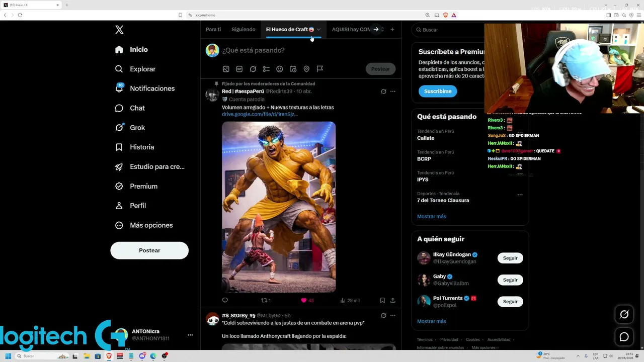Image resolution: width=644 pixels, height=362 pixels.
Task: Open the floating chat messages button
Action: coord(624,337)
